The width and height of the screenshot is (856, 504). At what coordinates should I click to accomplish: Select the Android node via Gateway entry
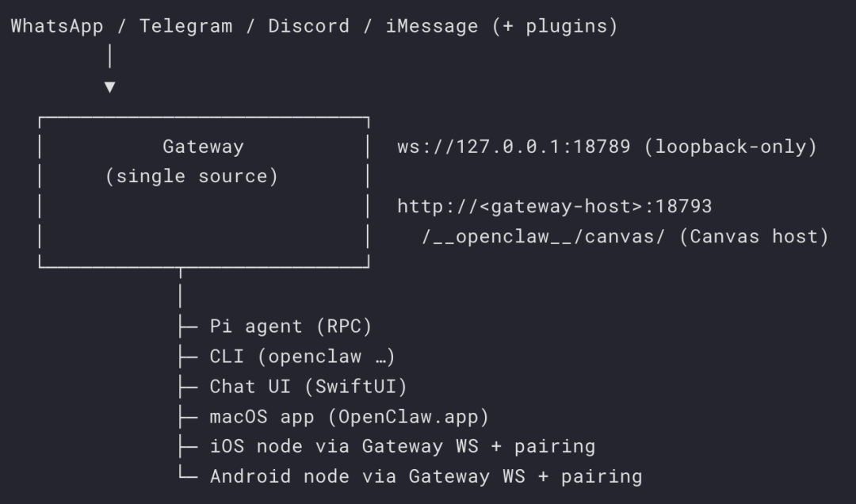[x=425, y=476]
